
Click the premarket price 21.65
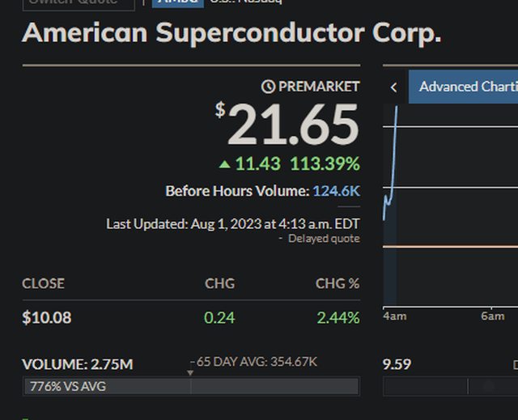click(292, 125)
